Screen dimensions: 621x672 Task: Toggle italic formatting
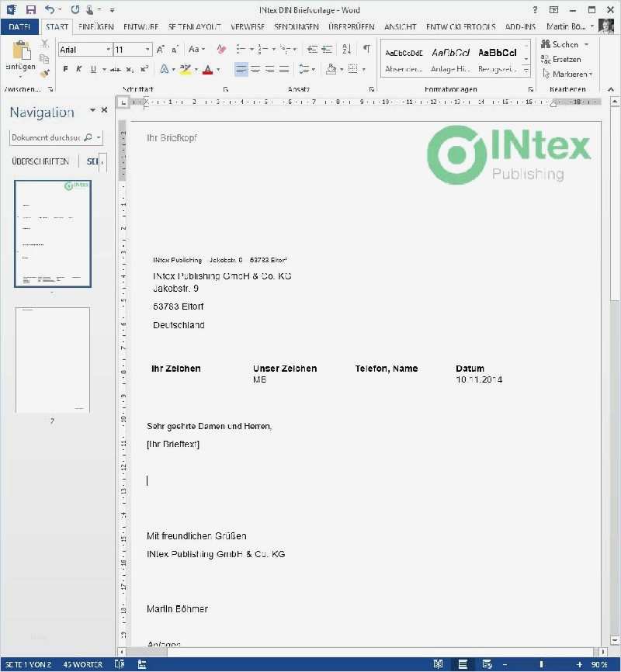[79, 69]
